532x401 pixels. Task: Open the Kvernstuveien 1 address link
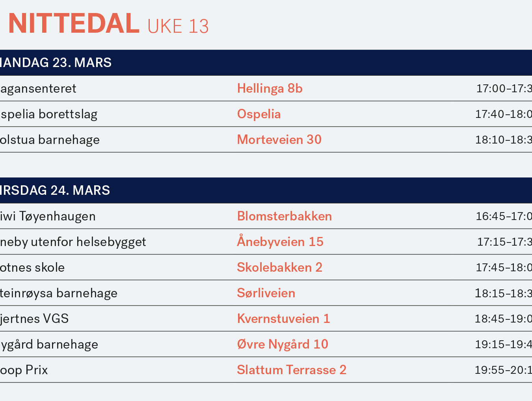(283, 319)
